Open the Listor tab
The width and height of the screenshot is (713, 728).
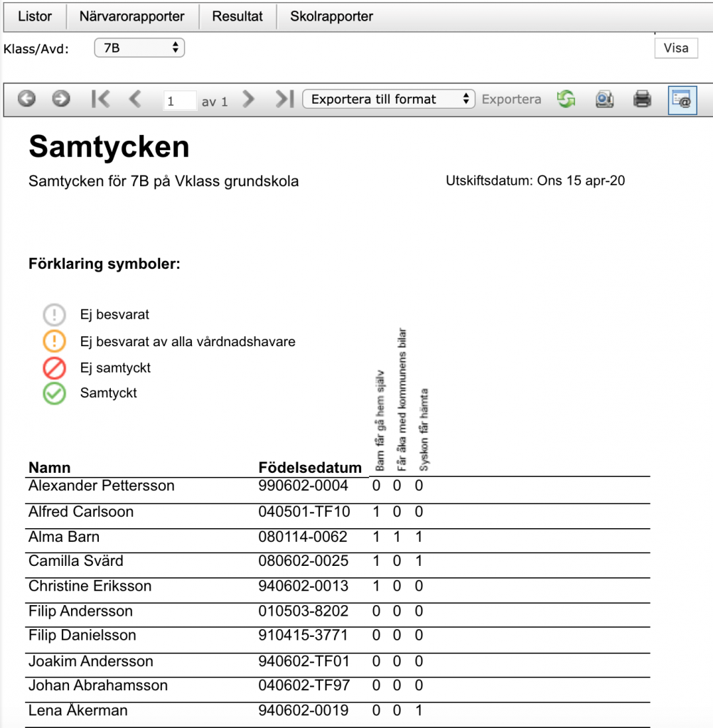coord(35,17)
